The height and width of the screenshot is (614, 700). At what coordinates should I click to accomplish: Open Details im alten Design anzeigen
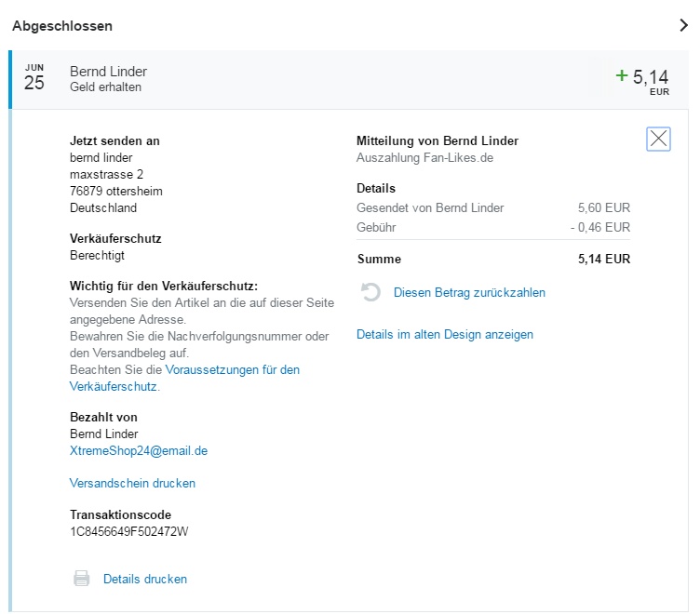point(445,334)
